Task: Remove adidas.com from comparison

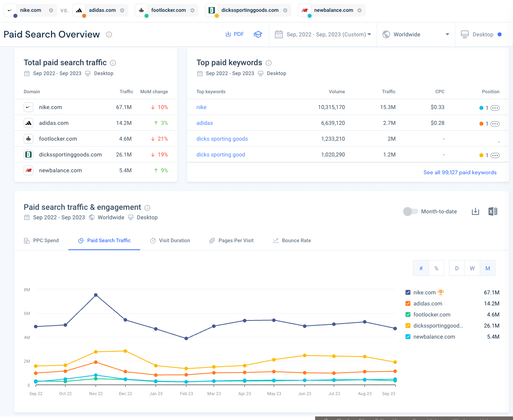Action: [122, 11]
